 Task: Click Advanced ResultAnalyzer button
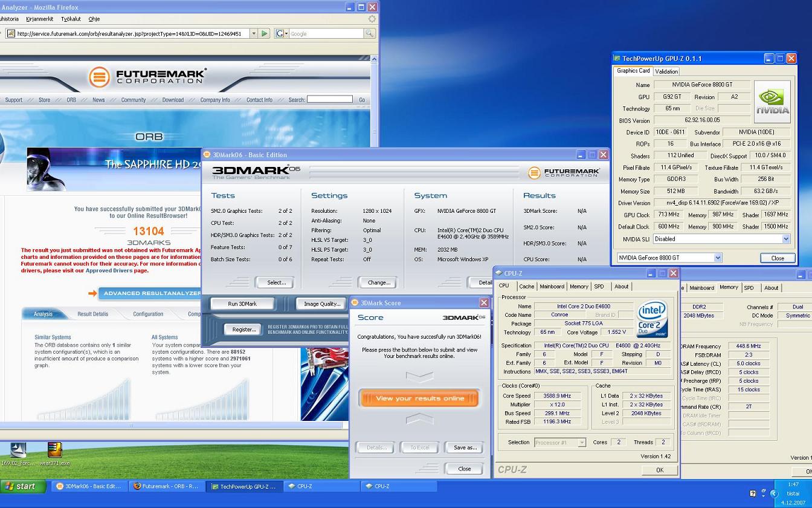[x=150, y=293]
